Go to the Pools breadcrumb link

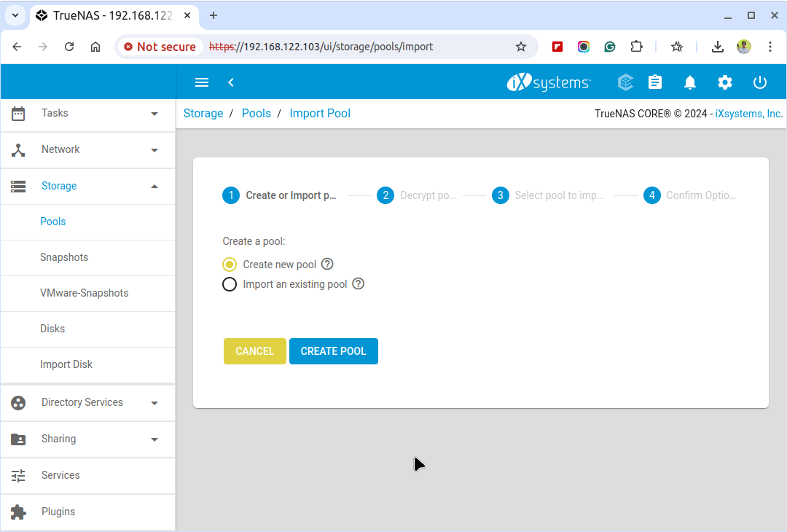coord(257,114)
